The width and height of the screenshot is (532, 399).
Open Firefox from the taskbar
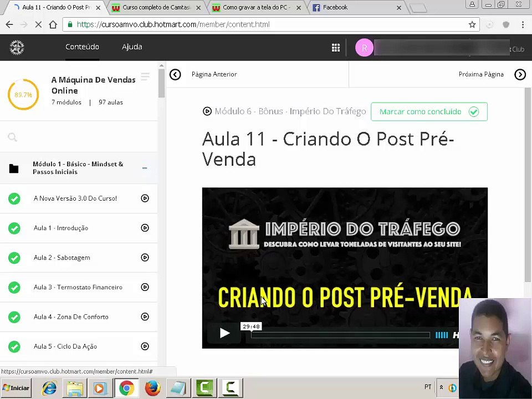(152, 388)
